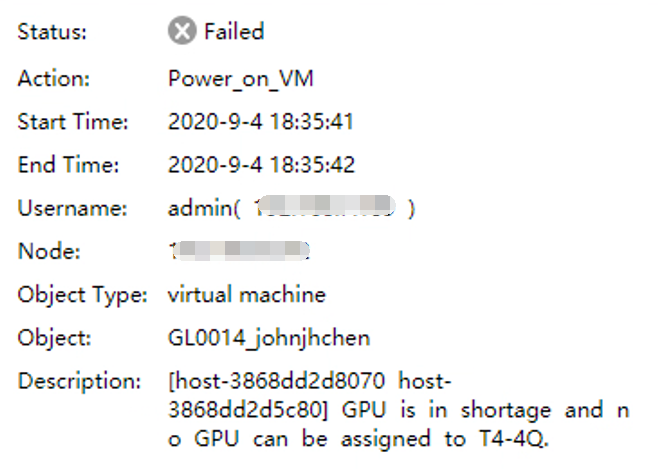Click the Start Time label

(73, 122)
